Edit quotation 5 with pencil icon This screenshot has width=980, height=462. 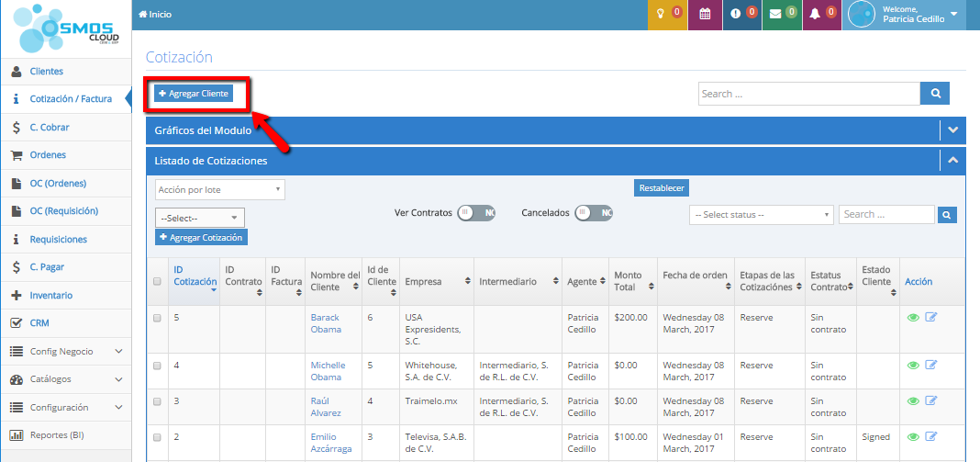(x=931, y=318)
